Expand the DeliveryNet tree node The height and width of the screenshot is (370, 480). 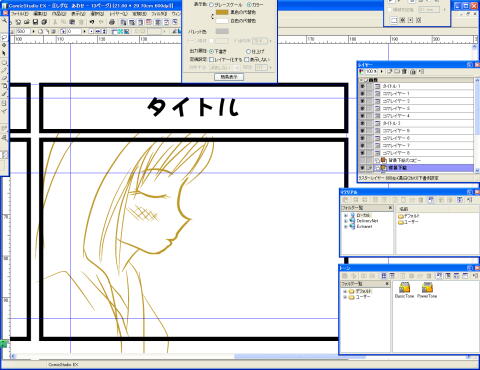tap(346, 221)
